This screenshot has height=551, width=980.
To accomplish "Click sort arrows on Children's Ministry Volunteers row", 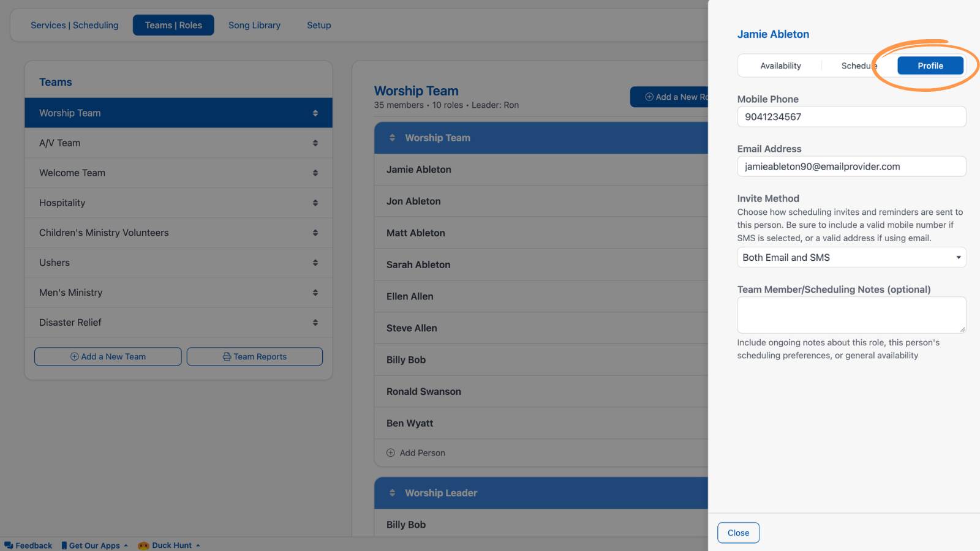I will (x=315, y=233).
